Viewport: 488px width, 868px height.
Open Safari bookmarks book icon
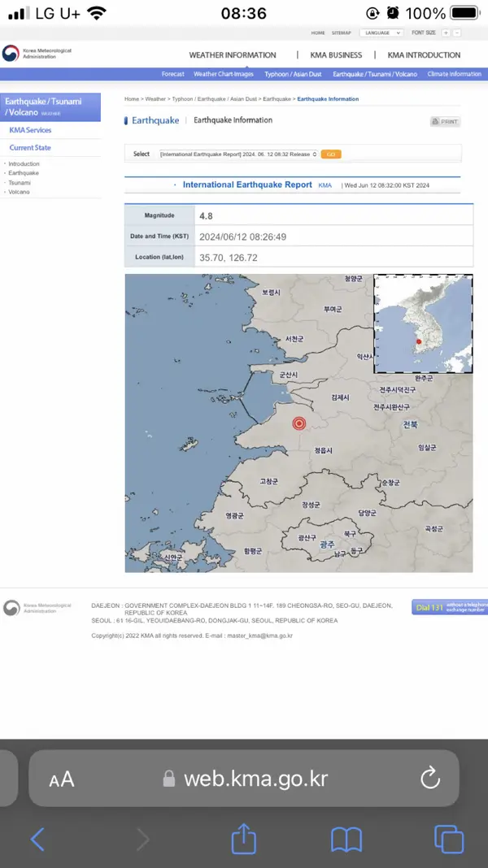(x=346, y=840)
